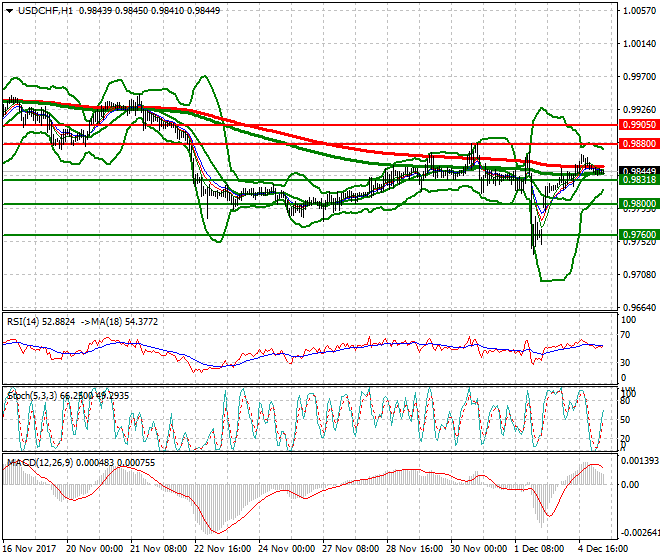The width and height of the screenshot is (660, 560).
Task: Select the green 0.98000 support level label
Action: tap(638, 203)
